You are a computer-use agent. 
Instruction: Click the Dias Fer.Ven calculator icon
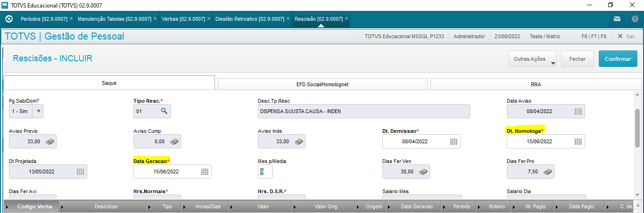tap(423, 172)
